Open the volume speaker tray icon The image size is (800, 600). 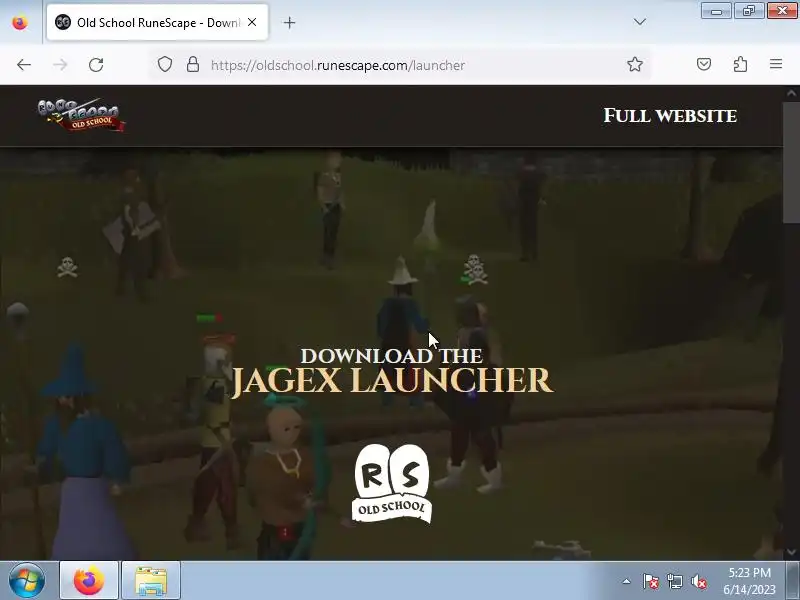click(699, 581)
